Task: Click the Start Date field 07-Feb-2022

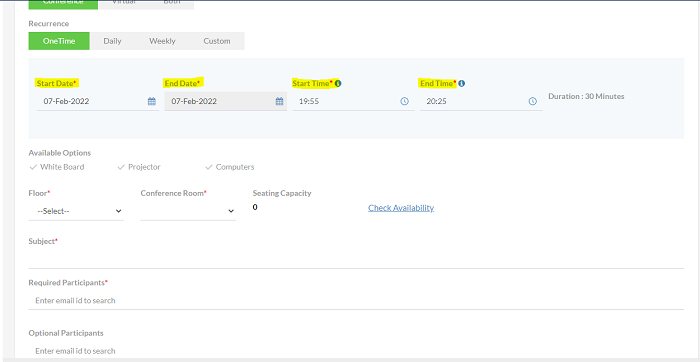Action: [97, 101]
